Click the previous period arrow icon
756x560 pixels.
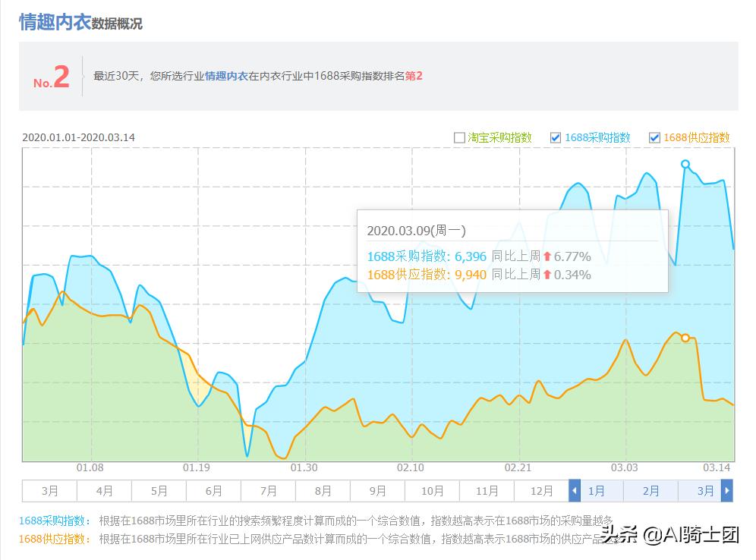click(x=575, y=491)
